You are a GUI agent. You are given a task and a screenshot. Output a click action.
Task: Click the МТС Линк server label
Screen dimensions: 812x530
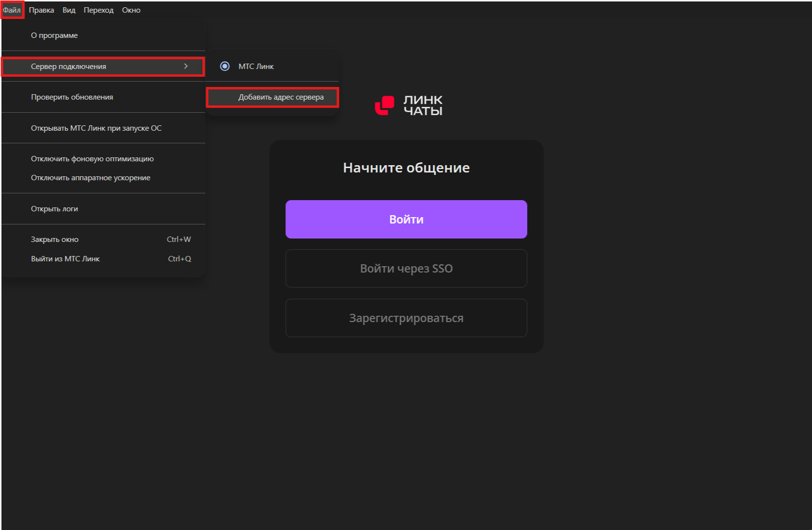click(256, 67)
